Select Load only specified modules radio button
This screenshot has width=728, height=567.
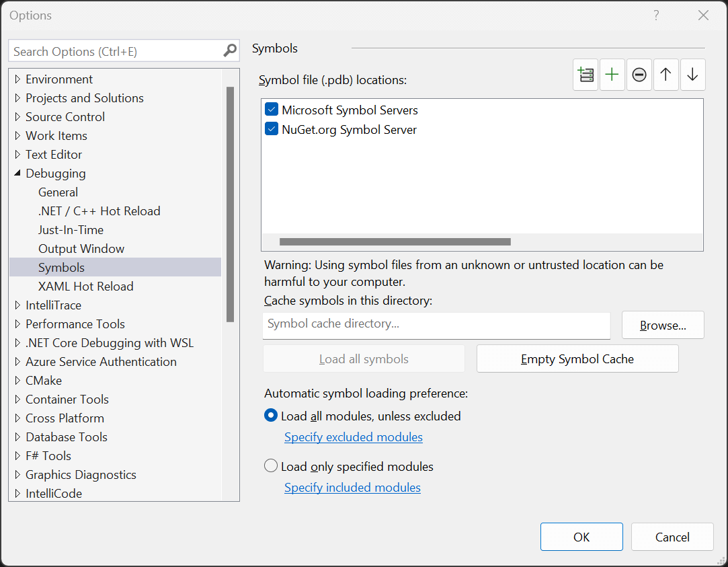pyautogui.click(x=271, y=465)
